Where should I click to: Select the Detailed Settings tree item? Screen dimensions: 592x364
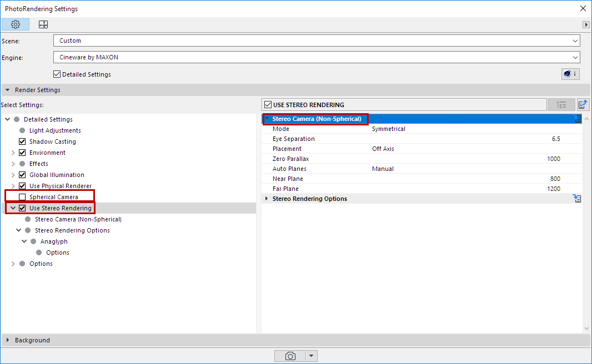[x=48, y=119]
